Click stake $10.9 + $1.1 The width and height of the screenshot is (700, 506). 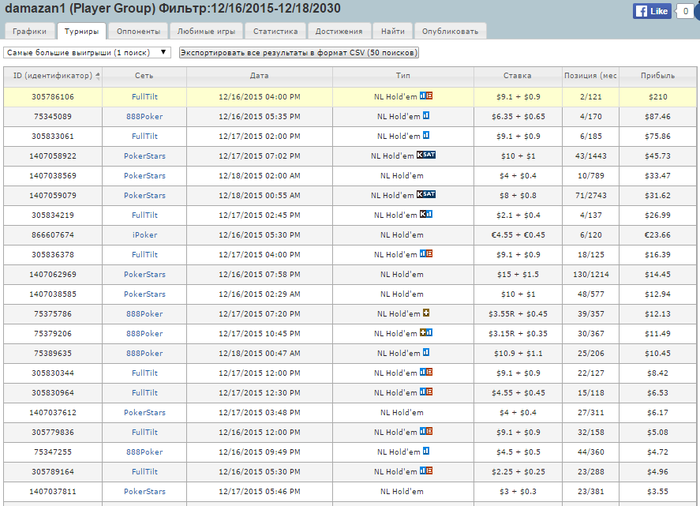[x=518, y=353]
